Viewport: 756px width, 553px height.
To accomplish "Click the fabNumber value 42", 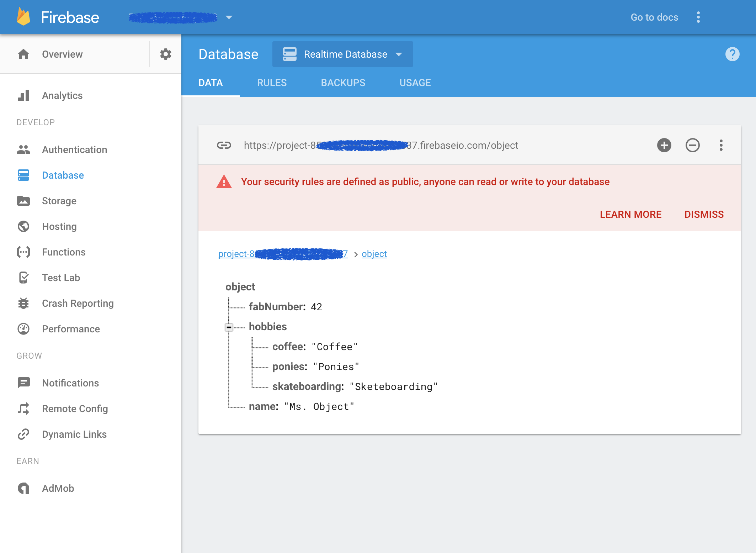I will click(x=316, y=307).
